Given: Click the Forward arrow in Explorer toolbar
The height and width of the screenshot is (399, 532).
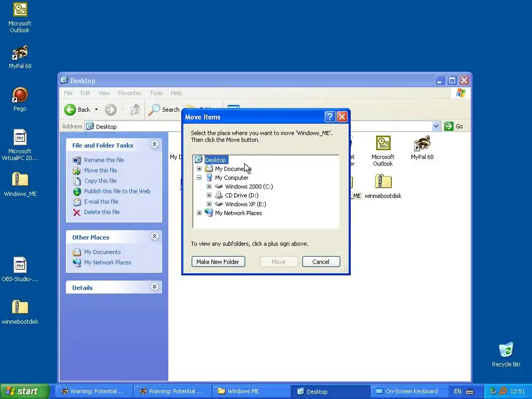Looking at the screenshot, I should pyautogui.click(x=111, y=110).
